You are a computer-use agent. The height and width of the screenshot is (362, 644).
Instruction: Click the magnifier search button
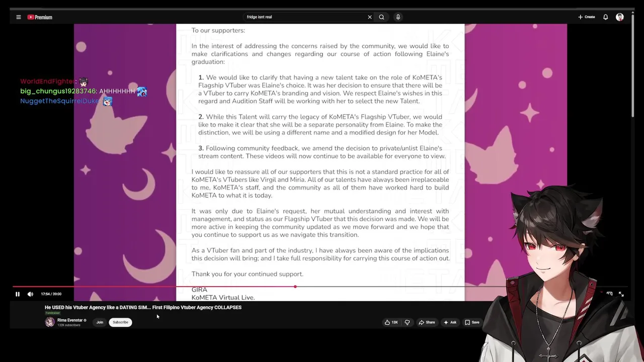pyautogui.click(x=381, y=17)
